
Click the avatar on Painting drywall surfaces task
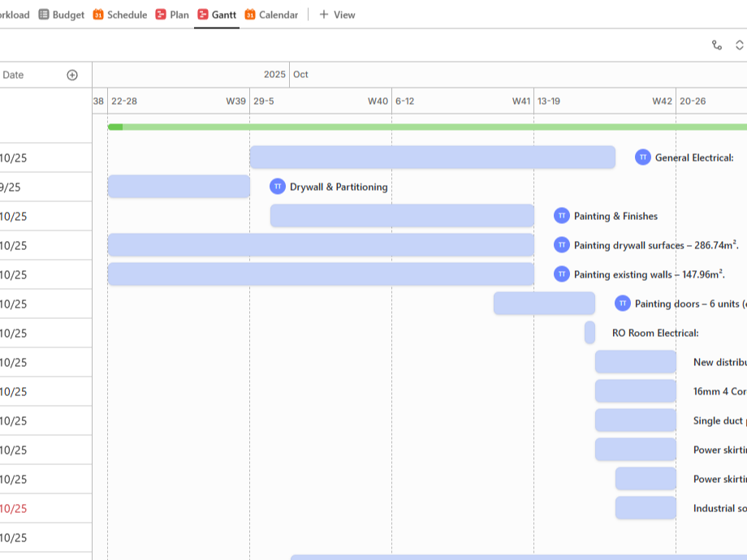(x=561, y=244)
